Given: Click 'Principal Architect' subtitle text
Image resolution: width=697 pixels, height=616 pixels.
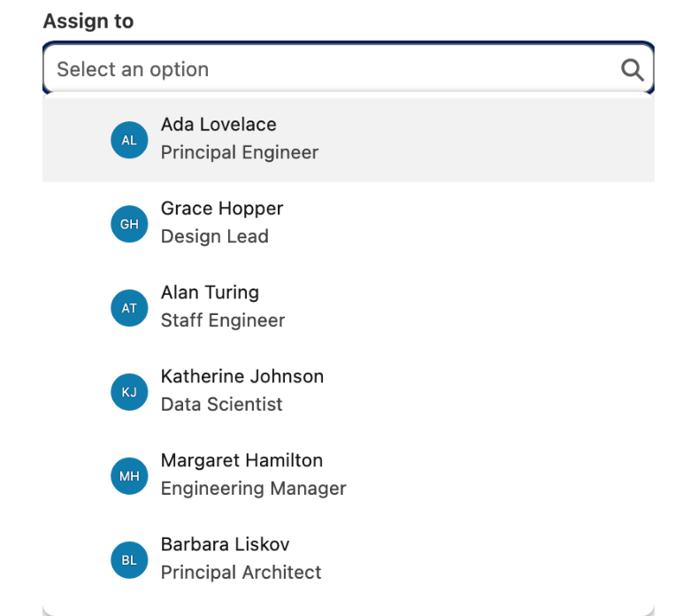Looking at the screenshot, I should click(x=241, y=573).
